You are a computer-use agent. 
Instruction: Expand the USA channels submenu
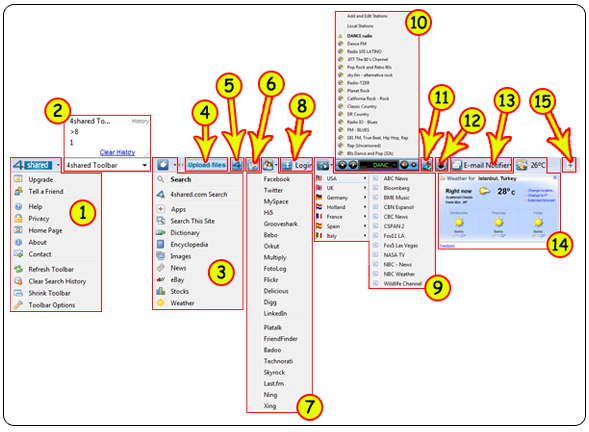(x=365, y=178)
